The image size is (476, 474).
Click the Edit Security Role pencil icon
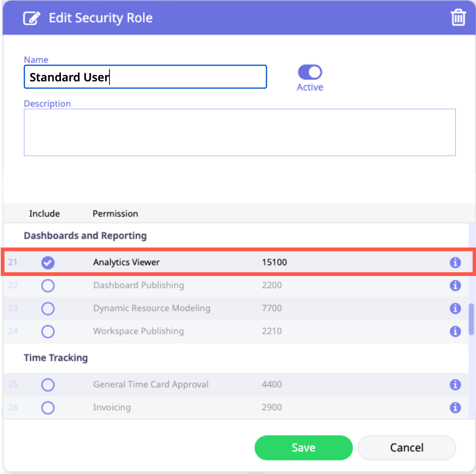pos(31,18)
